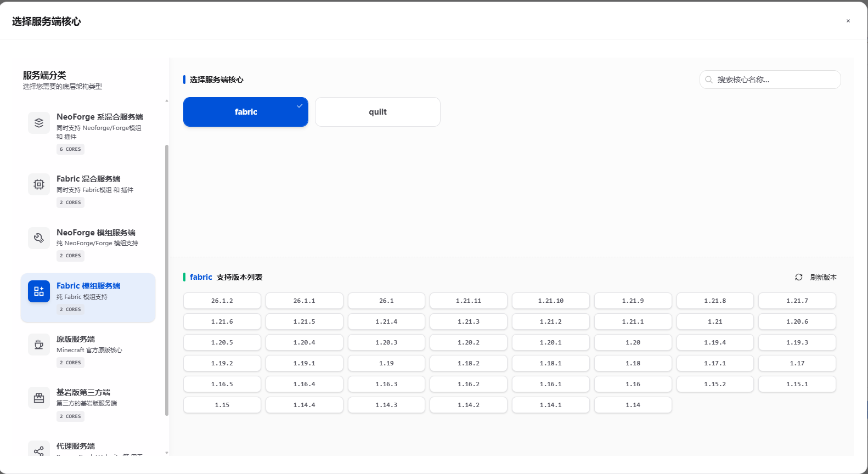Select version 1.20.1

click(551, 342)
